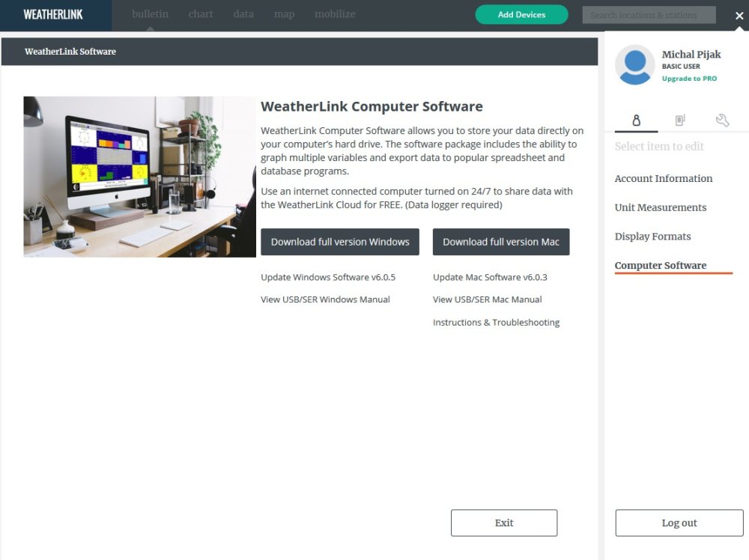Download full version Windows software
Viewport: 749px width, 560px height.
(339, 242)
